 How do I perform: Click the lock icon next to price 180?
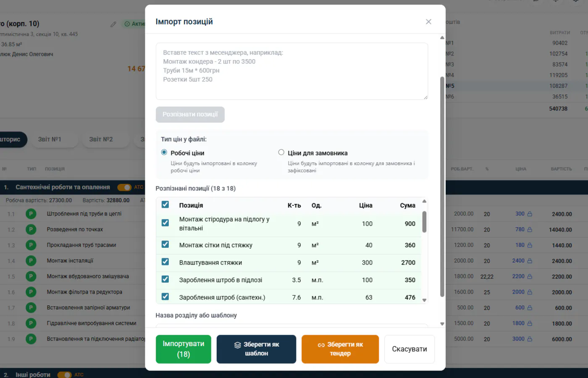click(x=530, y=245)
